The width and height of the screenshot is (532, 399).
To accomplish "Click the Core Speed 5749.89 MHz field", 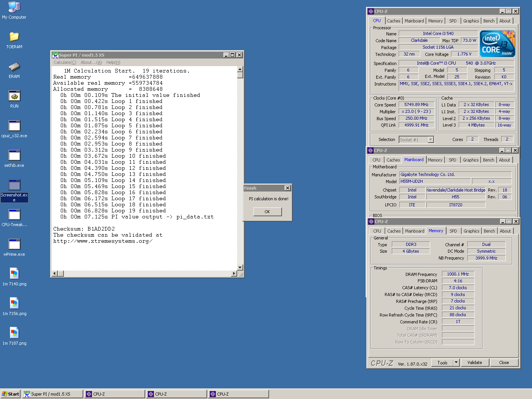I will coord(416,105).
